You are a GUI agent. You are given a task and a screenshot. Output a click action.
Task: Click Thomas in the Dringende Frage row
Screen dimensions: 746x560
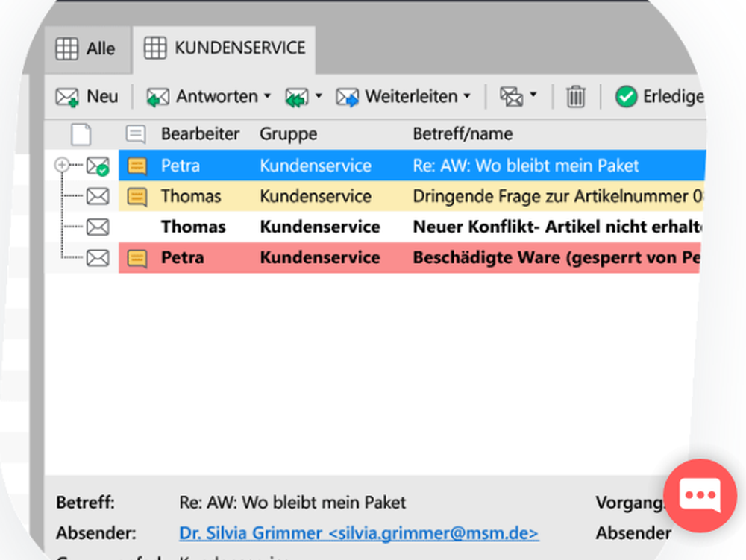point(191,196)
